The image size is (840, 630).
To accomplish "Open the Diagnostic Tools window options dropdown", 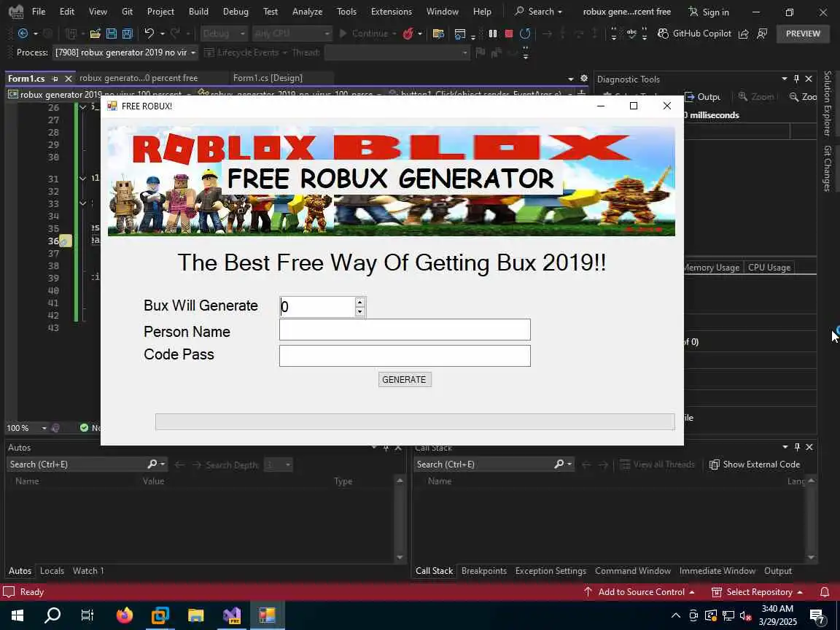I will 785,79.
